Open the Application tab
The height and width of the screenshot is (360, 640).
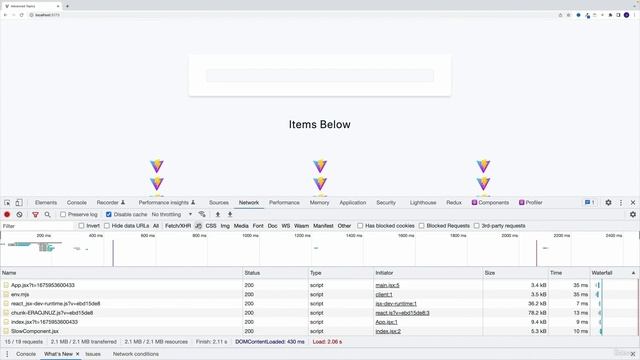tap(353, 202)
